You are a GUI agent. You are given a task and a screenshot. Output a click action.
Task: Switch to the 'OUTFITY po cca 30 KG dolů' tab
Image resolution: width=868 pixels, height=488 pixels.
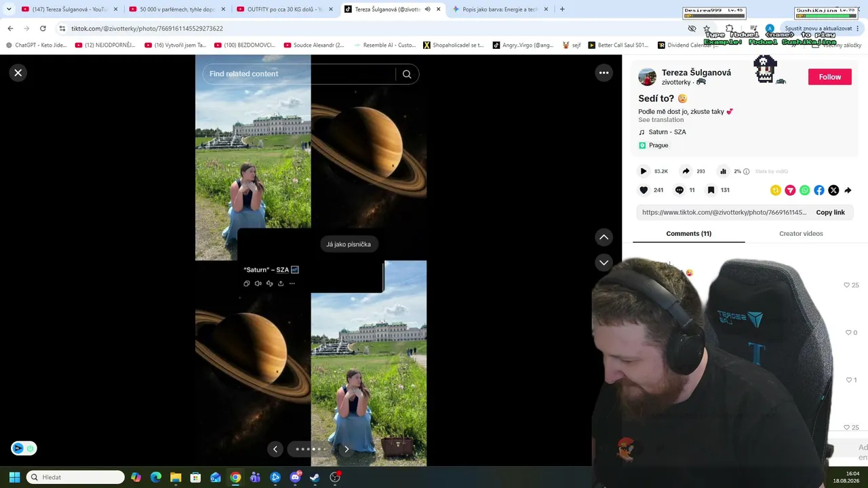pos(285,9)
